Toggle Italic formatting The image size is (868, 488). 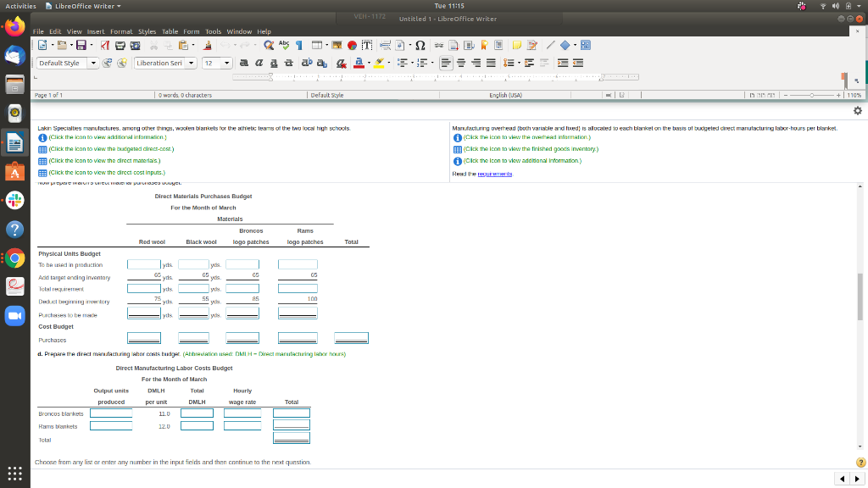tap(259, 63)
